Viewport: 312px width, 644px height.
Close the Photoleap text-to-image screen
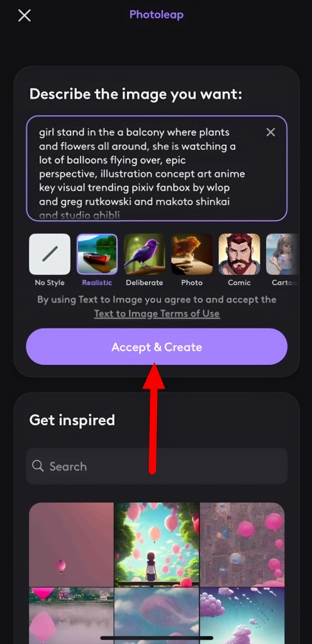point(25,16)
